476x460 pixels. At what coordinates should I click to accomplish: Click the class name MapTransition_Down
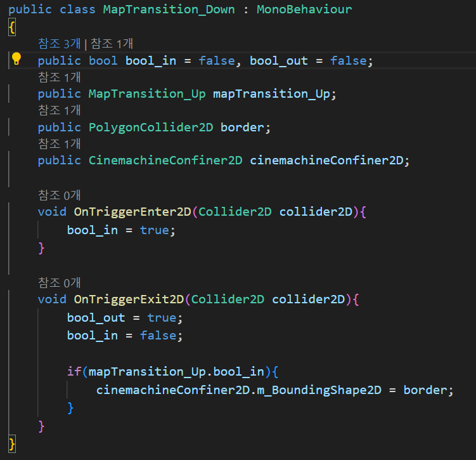(169, 10)
